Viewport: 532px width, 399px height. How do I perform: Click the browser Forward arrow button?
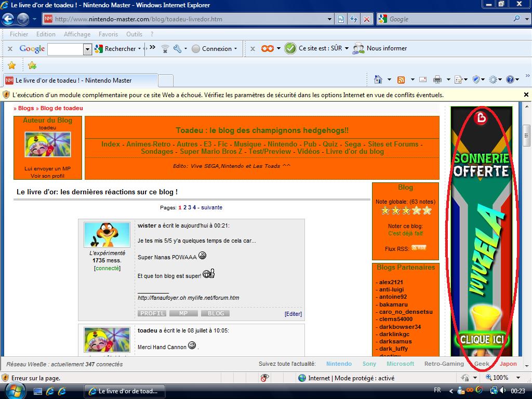tap(23, 19)
